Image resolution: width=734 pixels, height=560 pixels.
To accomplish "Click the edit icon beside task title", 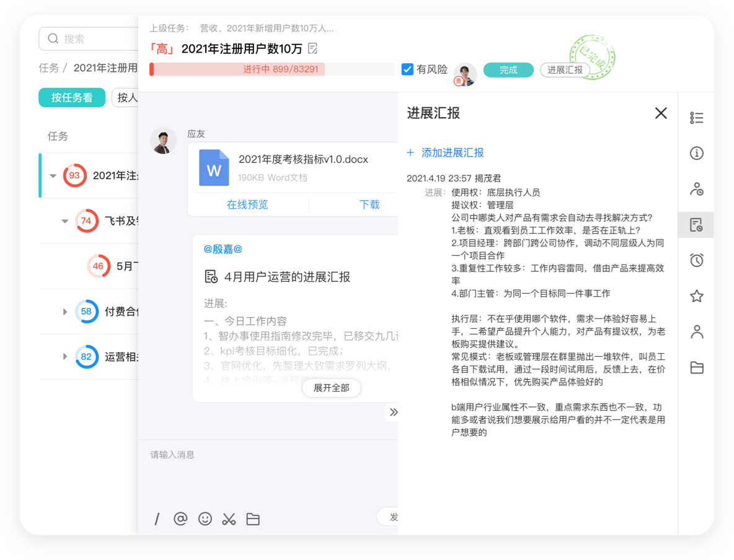I will click(313, 48).
